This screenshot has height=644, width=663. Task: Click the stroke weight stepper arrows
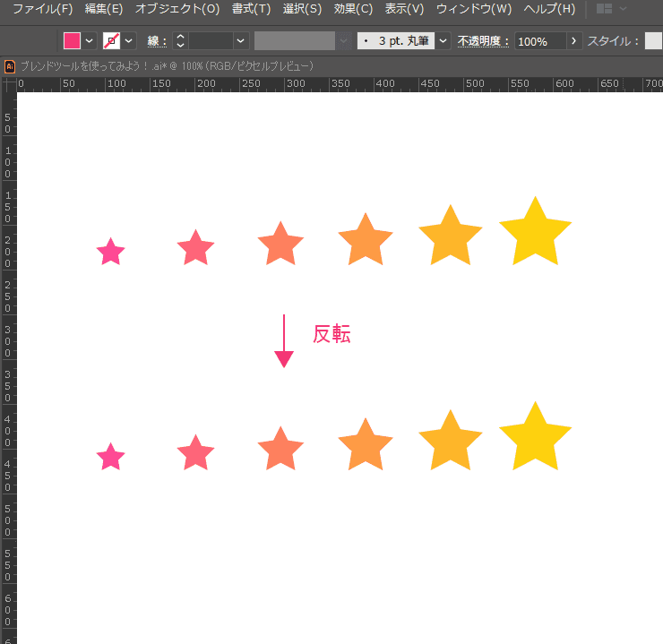tap(180, 41)
